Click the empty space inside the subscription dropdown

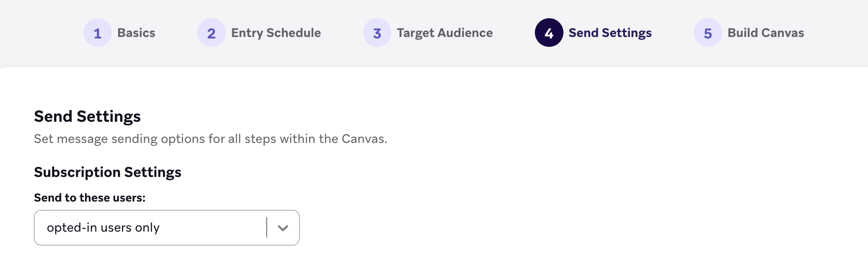point(212,228)
